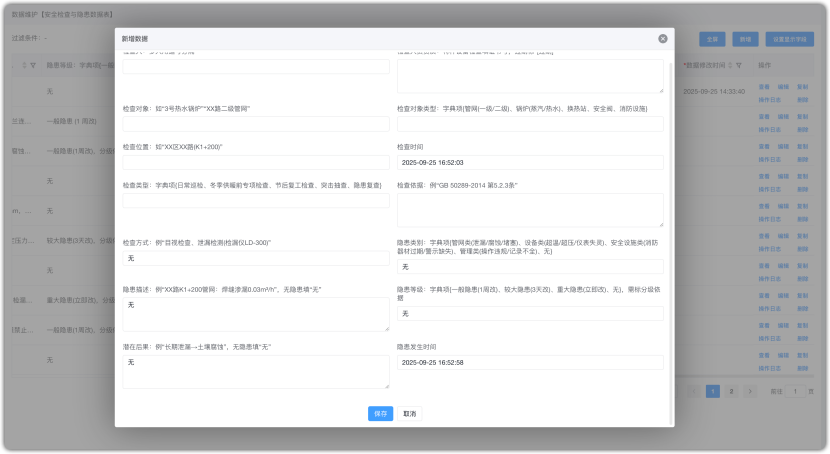
Task: Select page 1 in the pagination
Action: point(712,392)
